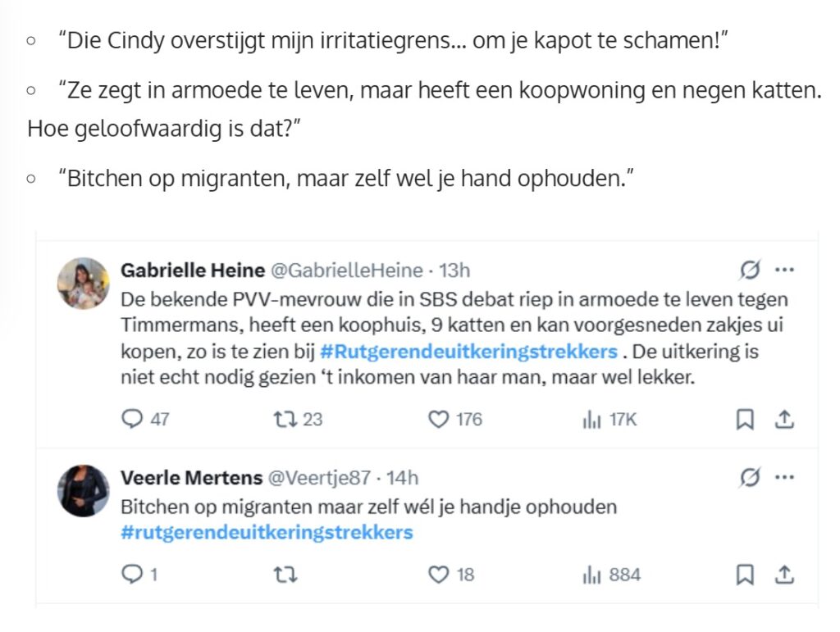Share Gabrielle Heine's tweet
This screenshot has width=840, height=632.
point(784,419)
